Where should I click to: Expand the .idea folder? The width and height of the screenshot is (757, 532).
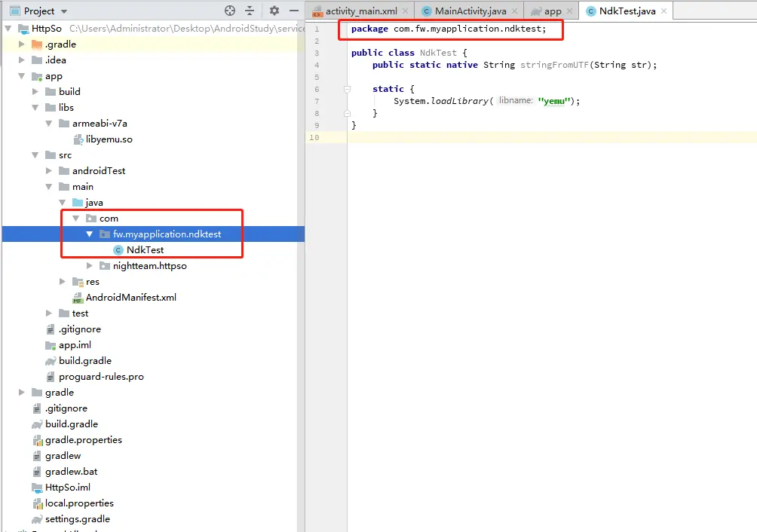[x=21, y=60]
